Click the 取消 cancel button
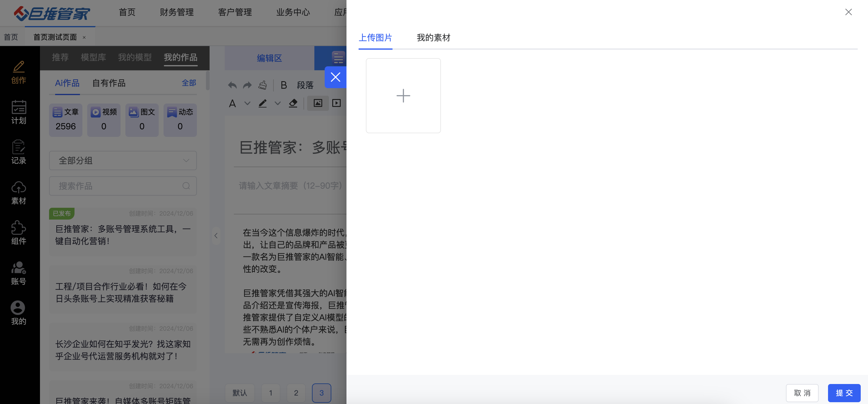Image resolution: width=868 pixels, height=404 pixels. [802, 392]
